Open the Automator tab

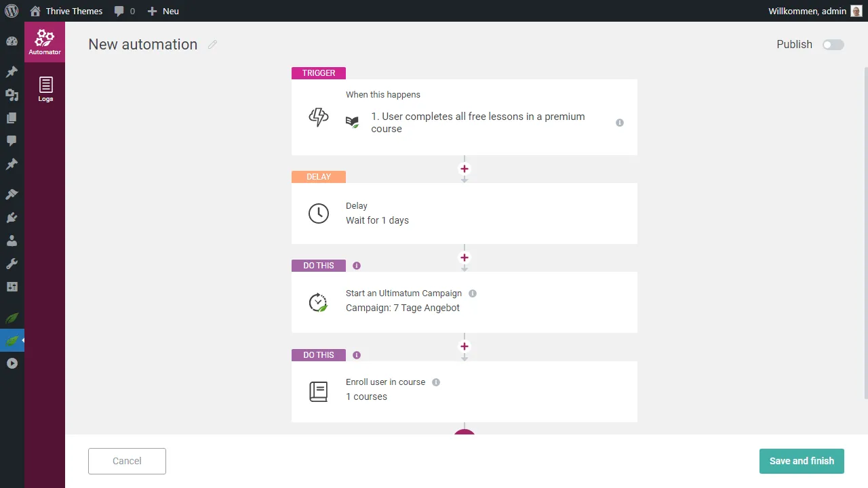coord(45,42)
